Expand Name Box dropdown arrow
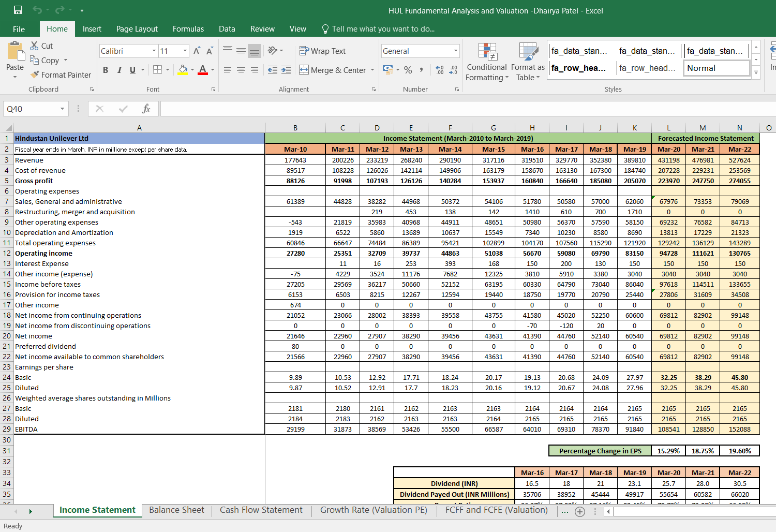This screenshot has width=776, height=532. (62, 109)
